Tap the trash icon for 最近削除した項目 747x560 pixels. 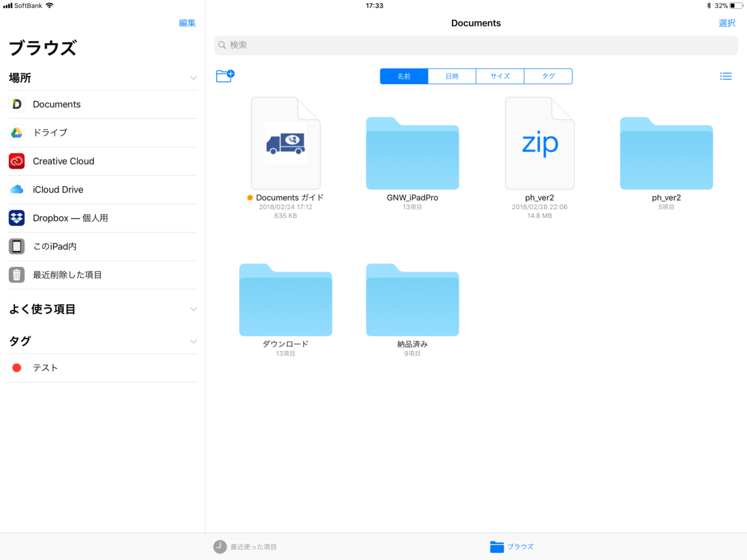point(17,274)
